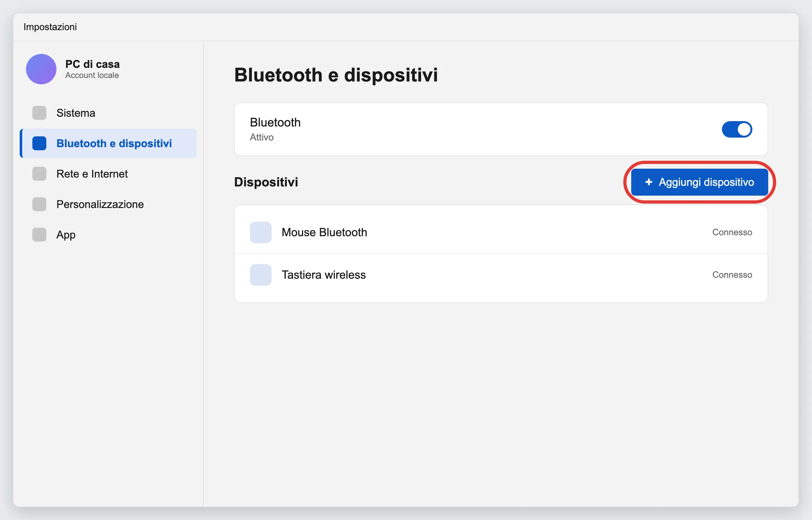Image resolution: width=812 pixels, height=520 pixels.
Task: Select the Tastiera wireless device name
Action: [x=324, y=275]
